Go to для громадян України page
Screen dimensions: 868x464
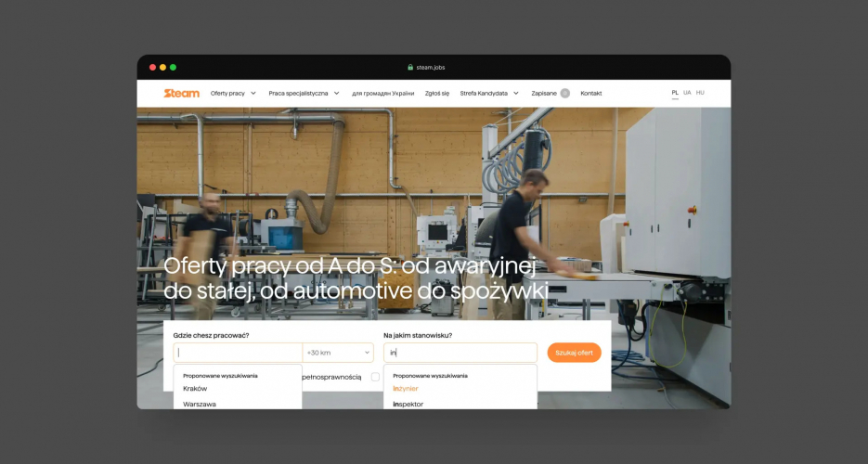tap(383, 94)
